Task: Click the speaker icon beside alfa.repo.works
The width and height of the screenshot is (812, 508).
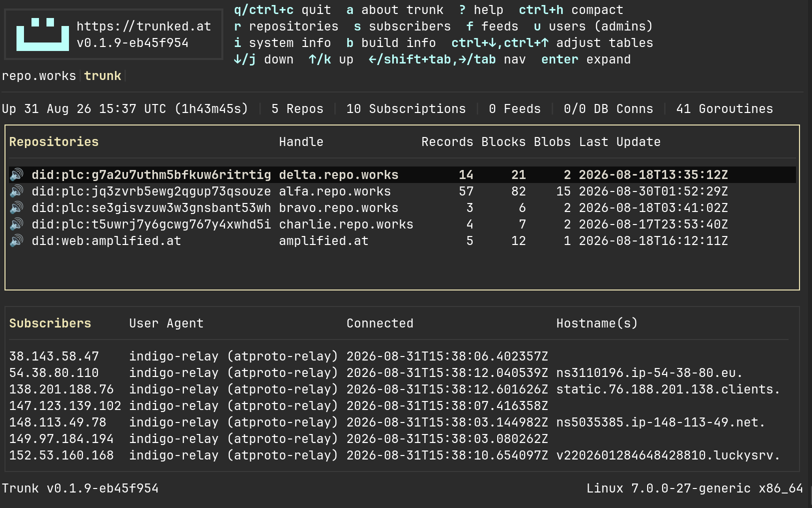Action: 16,191
